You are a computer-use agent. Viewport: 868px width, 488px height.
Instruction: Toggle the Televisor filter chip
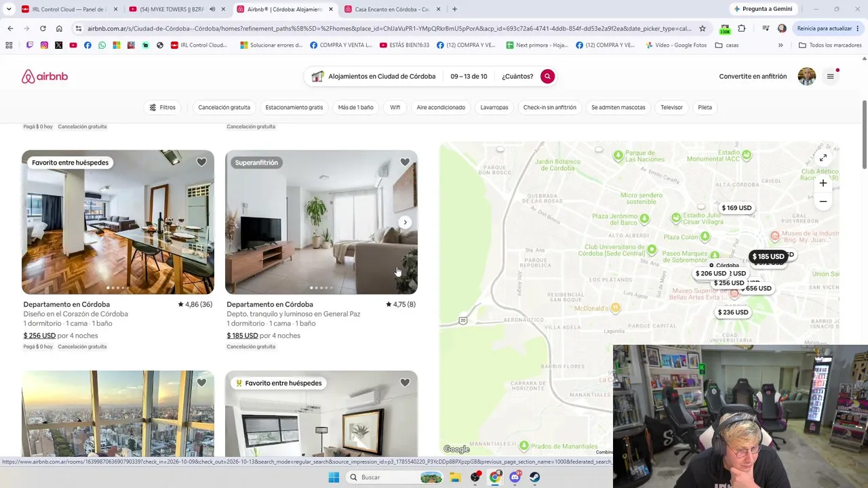point(672,107)
